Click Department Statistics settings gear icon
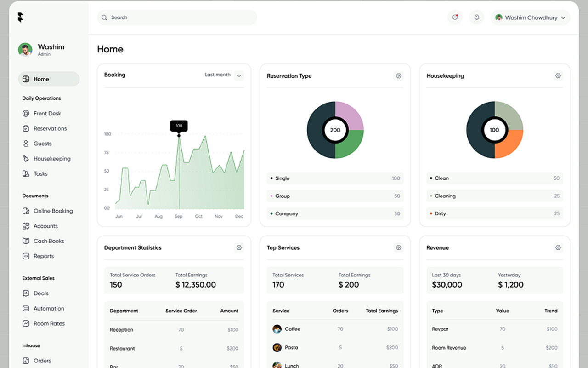588x368 pixels. 239,247
